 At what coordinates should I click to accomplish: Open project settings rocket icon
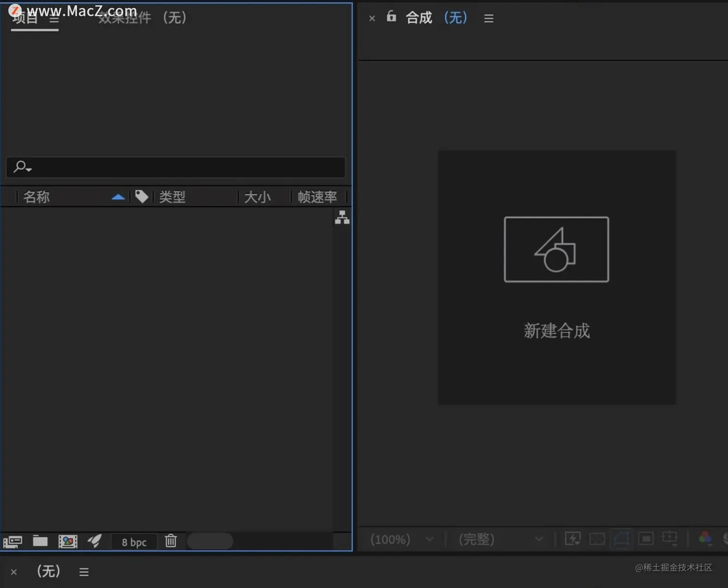pos(94,541)
